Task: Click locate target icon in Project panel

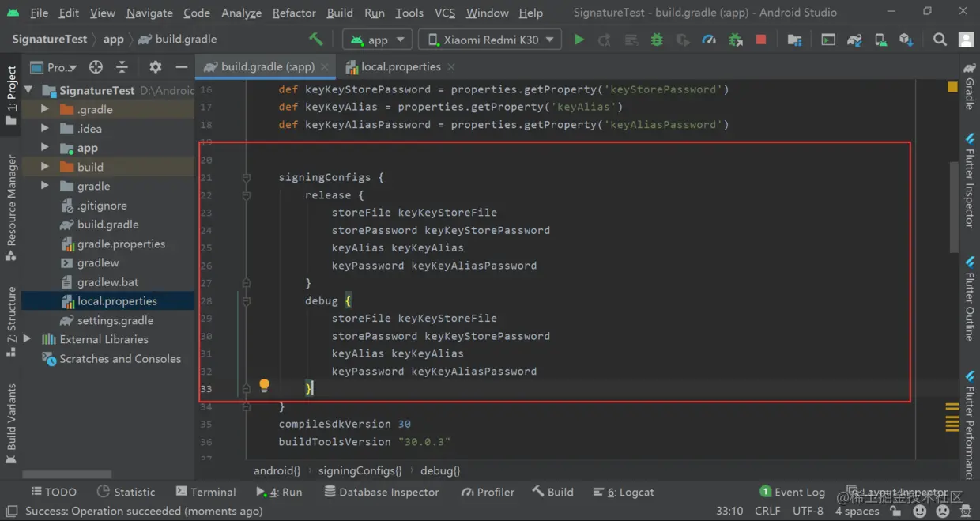Action: pos(96,67)
